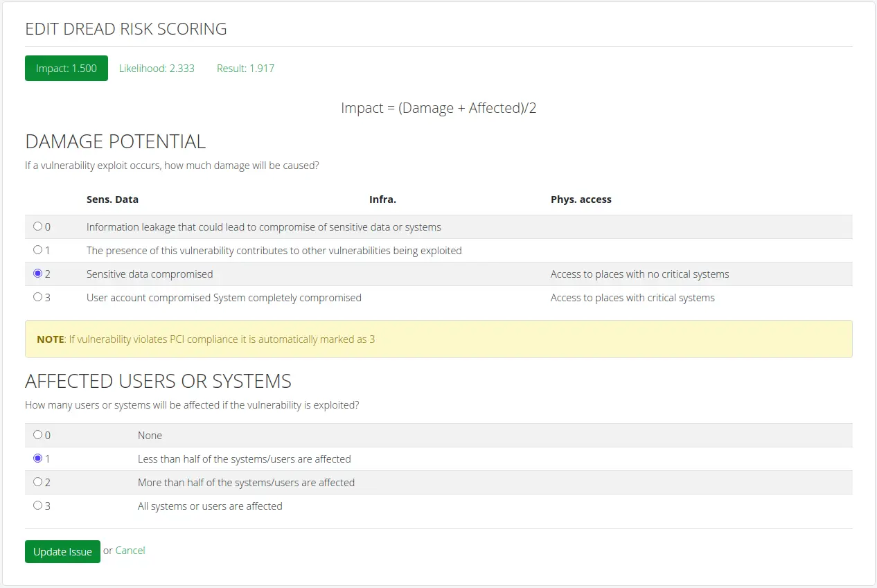This screenshot has width=877, height=588.
Task: Click the Likelihood: 2.333 score label
Action: tap(157, 68)
